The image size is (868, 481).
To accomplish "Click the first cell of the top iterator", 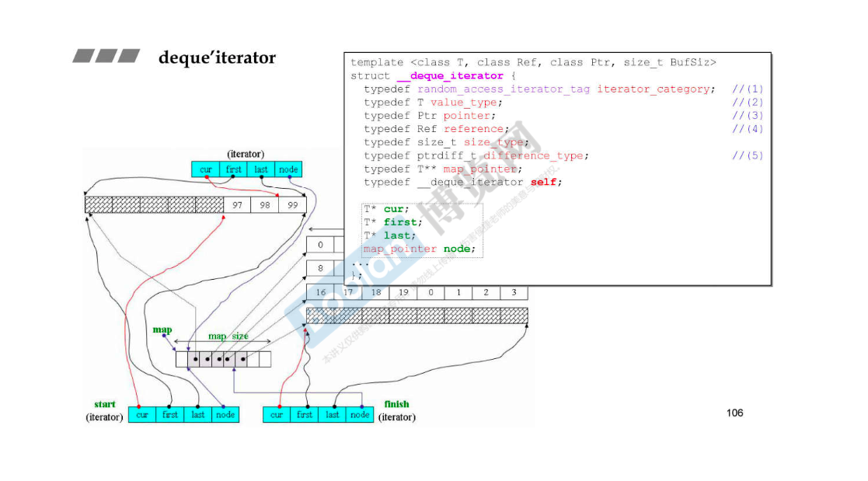I will pyautogui.click(x=234, y=169).
